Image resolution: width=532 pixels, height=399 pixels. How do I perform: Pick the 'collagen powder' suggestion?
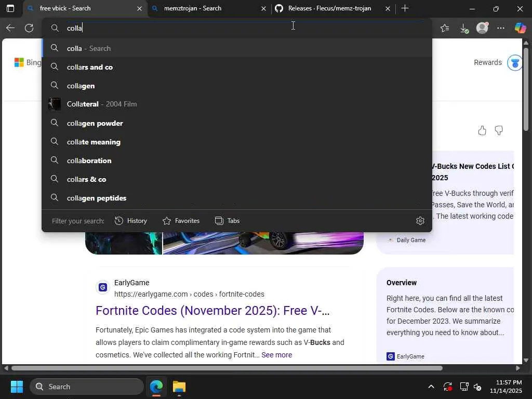[x=237, y=123]
